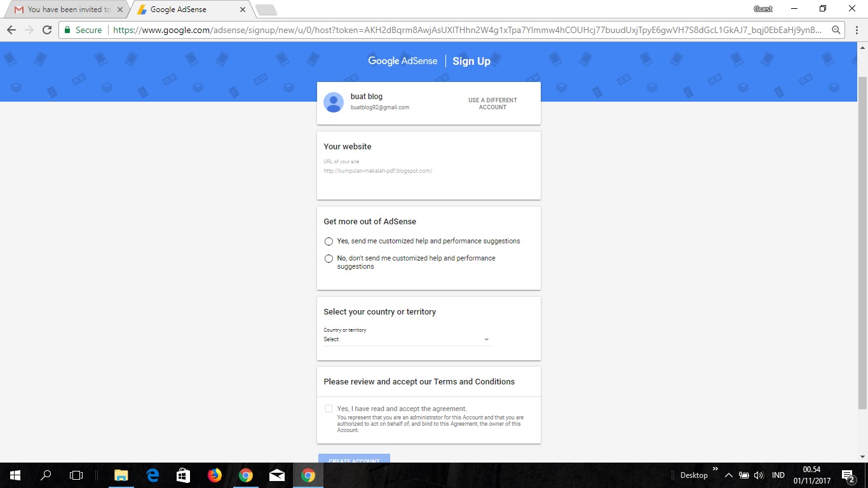The image size is (868, 488).
Task: Click the active Chrome taskbar icon
Action: (308, 475)
